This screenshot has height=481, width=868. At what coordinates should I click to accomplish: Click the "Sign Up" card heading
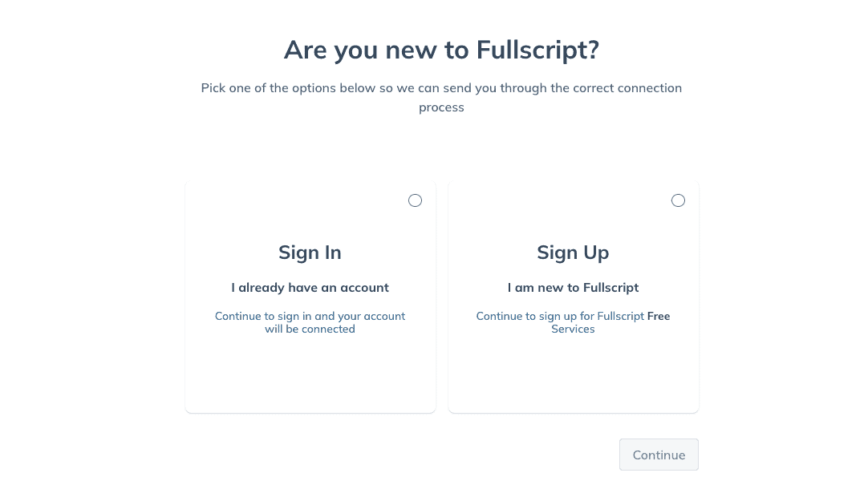[573, 253]
